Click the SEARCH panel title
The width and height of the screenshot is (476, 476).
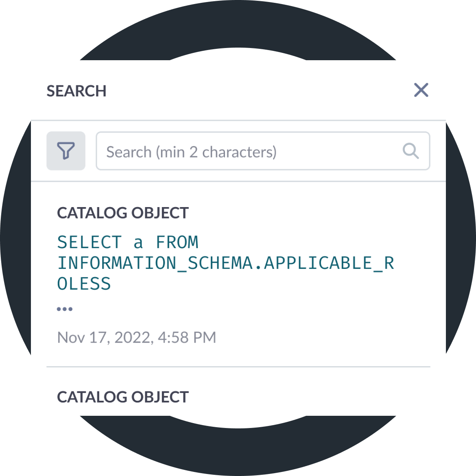(x=76, y=91)
